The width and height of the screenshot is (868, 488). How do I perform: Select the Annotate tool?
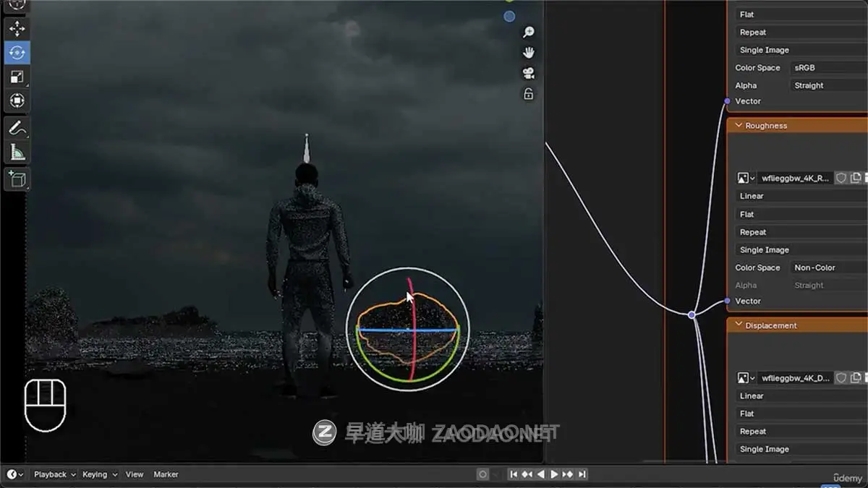click(16, 127)
